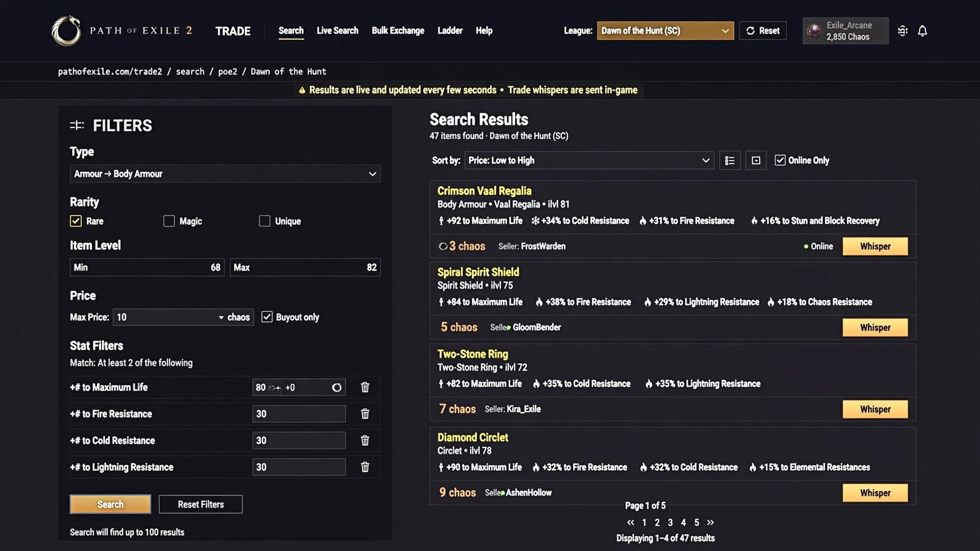Click chaos orb icon next to 3 chaos
This screenshot has height=551, width=980.
coord(443,246)
